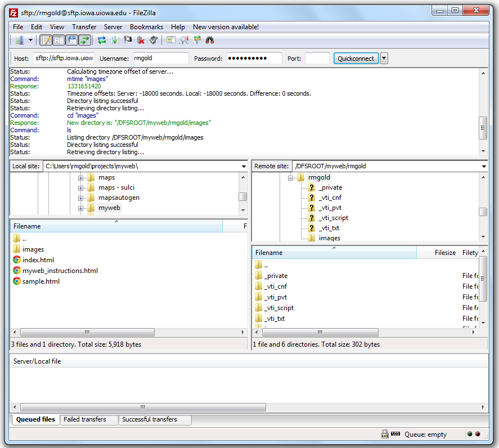Screen dimensions: 499x448
Task: Sort local list by Filename header
Action: [x=116, y=226]
